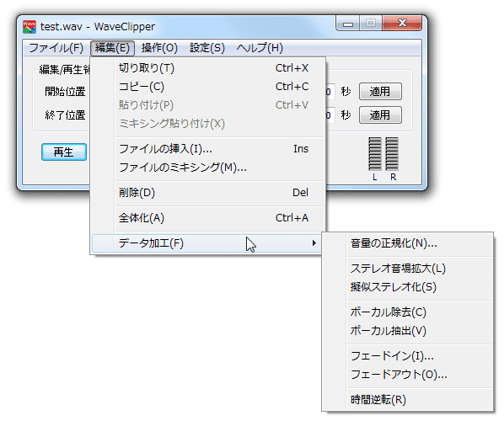Click the R channel level meter

(392, 154)
